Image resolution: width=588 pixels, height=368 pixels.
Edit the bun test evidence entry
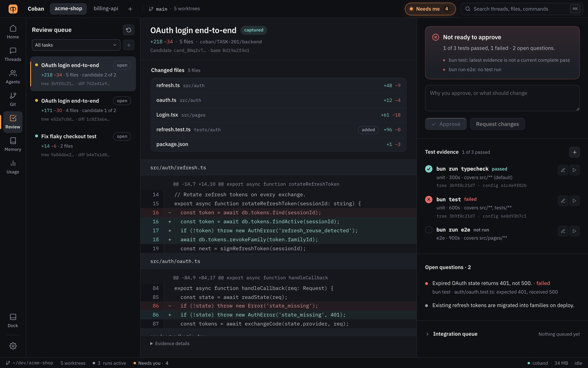click(x=563, y=201)
